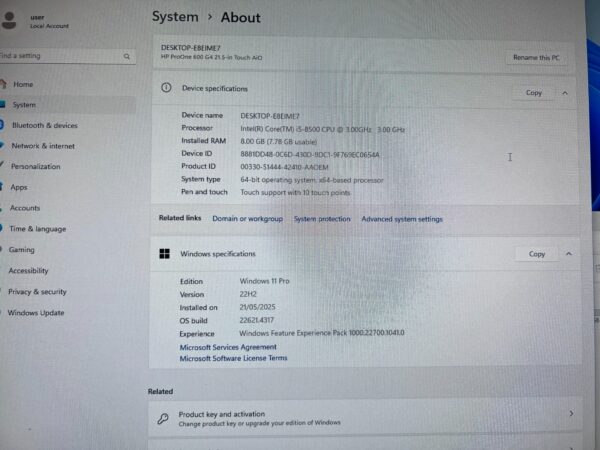Click the System type value 64-bit operating system
The width and height of the screenshot is (600, 450).
click(x=312, y=180)
